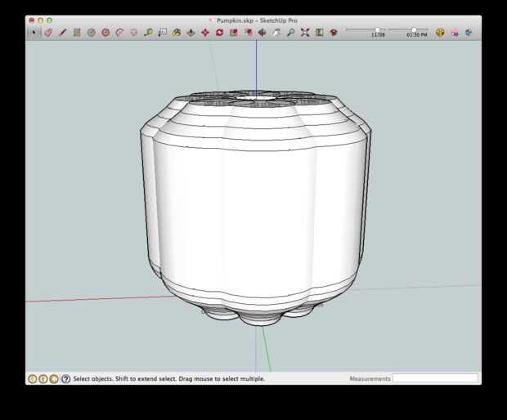
Task: Click the third circular status bar icon
Action: point(54,378)
